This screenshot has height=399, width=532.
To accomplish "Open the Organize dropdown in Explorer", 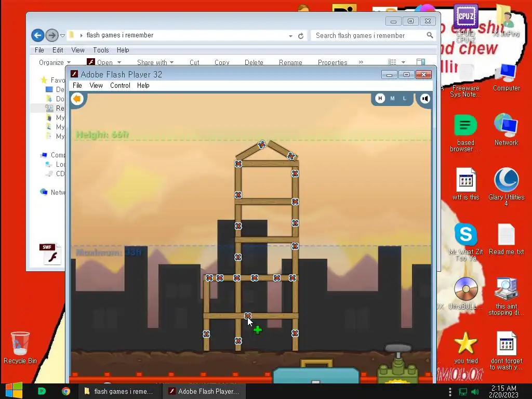I will [x=55, y=62].
